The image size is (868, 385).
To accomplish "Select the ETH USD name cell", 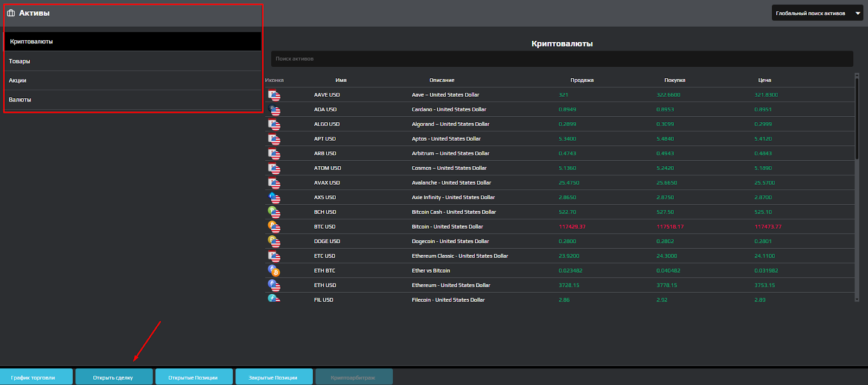I will pyautogui.click(x=325, y=286).
